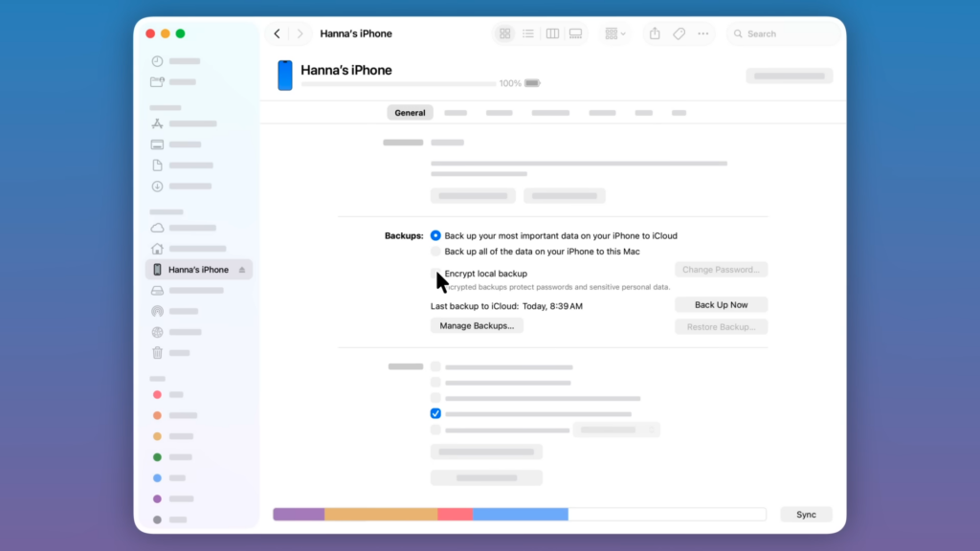Choose back up important data to iCloud
980x551 pixels.
(435, 235)
